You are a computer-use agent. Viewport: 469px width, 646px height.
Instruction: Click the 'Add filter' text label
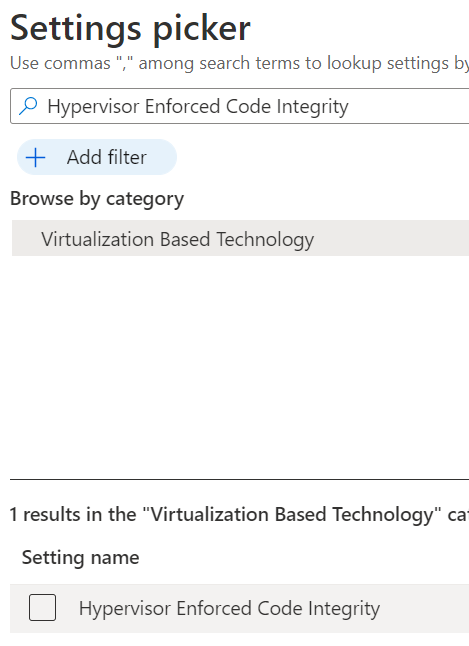coord(107,157)
